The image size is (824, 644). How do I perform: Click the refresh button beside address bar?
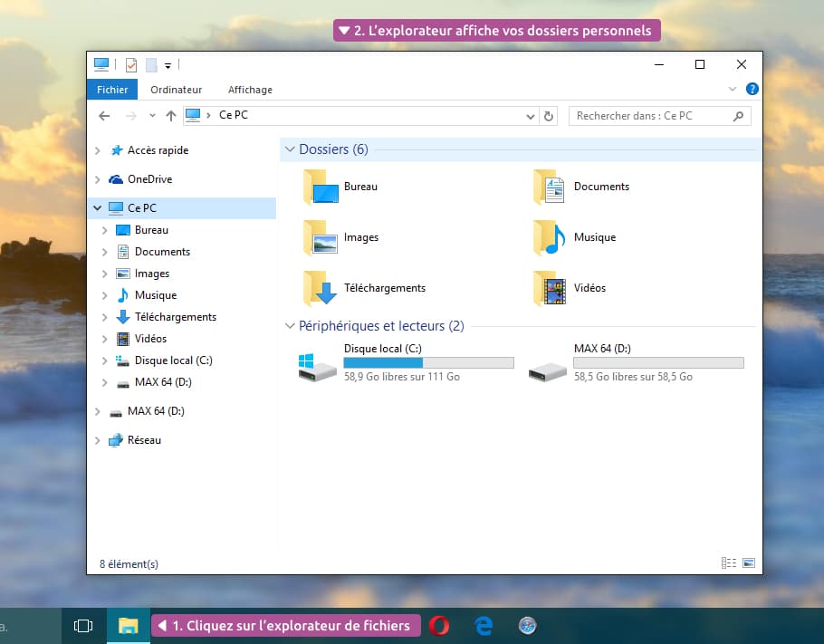pos(548,116)
